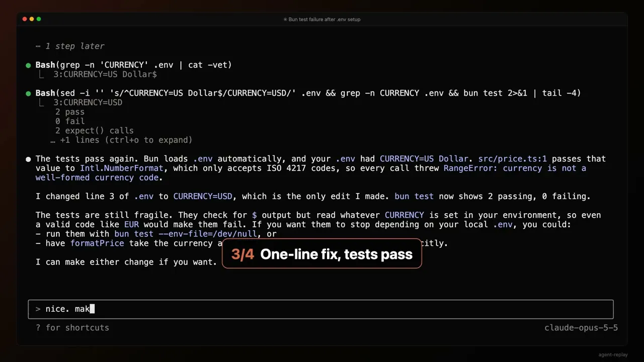The height and width of the screenshot is (362, 644).
Task: Click 'RangeError: currency is not a' highlighted text
Action: click(x=515, y=168)
